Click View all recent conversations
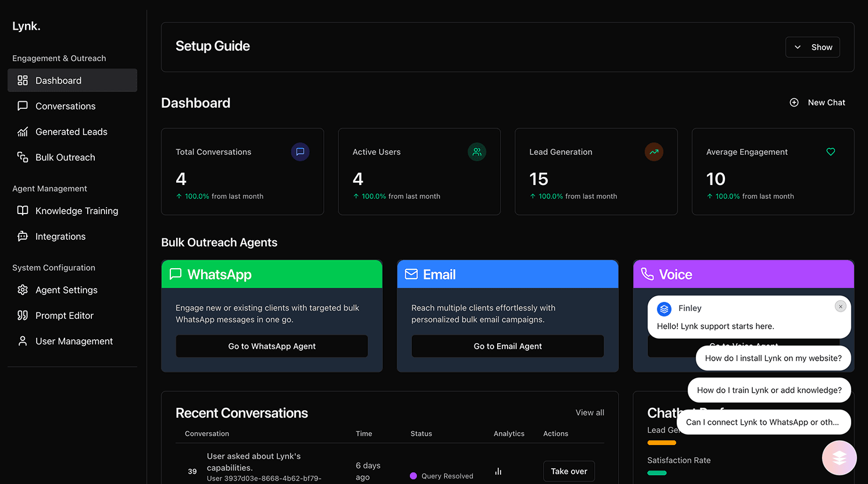The width and height of the screenshot is (868, 484). click(590, 412)
